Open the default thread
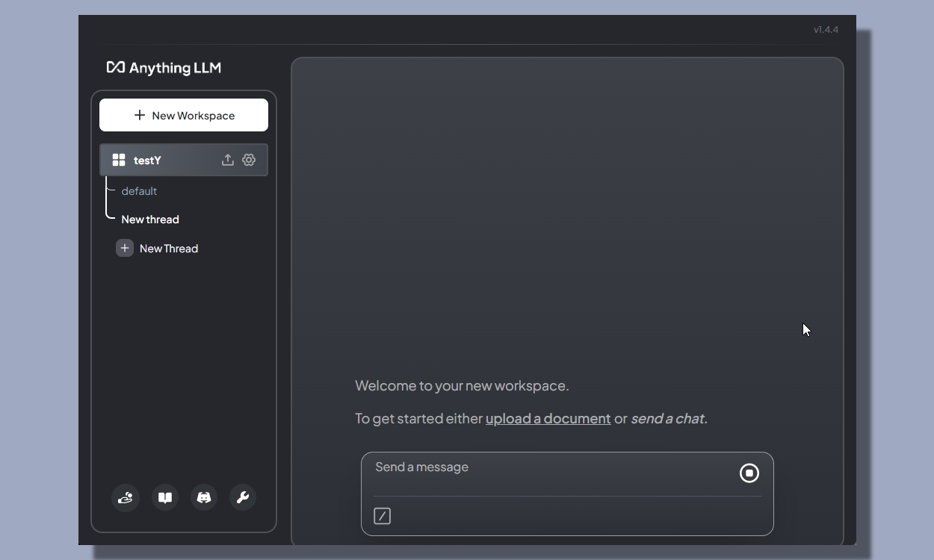Viewport: 934px width, 560px height. pos(139,191)
